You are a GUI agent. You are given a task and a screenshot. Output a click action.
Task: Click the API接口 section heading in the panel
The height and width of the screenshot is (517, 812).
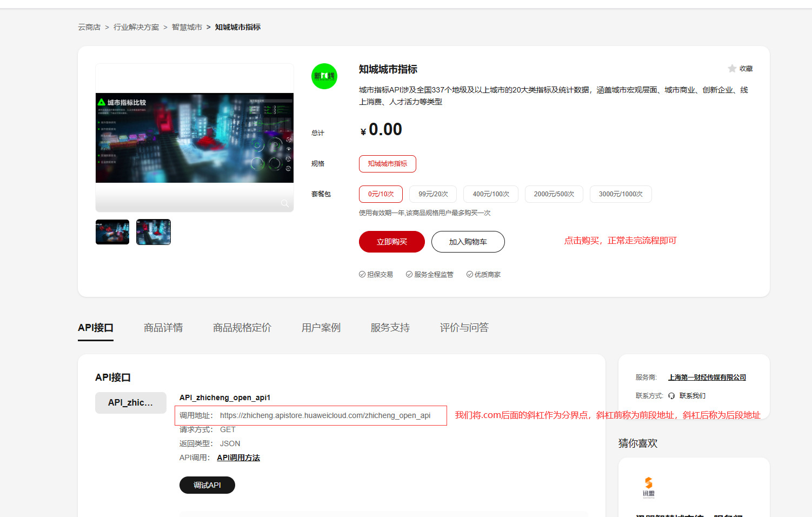pyautogui.click(x=113, y=377)
